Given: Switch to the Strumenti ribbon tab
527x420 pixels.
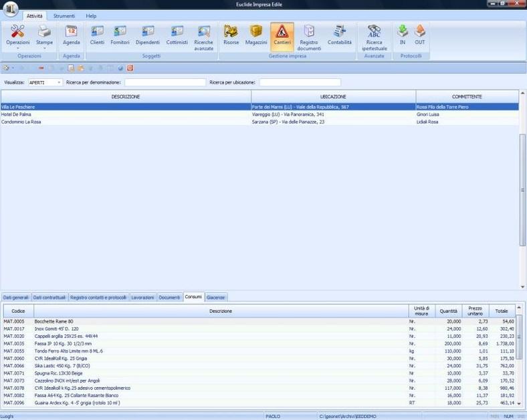Looking at the screenshot, I should (x=64, y=15).
